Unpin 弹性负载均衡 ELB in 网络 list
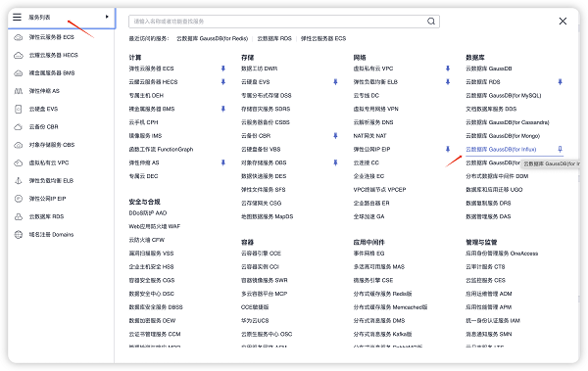This screenshot has width=588, height=371. (x=448, y=81)
